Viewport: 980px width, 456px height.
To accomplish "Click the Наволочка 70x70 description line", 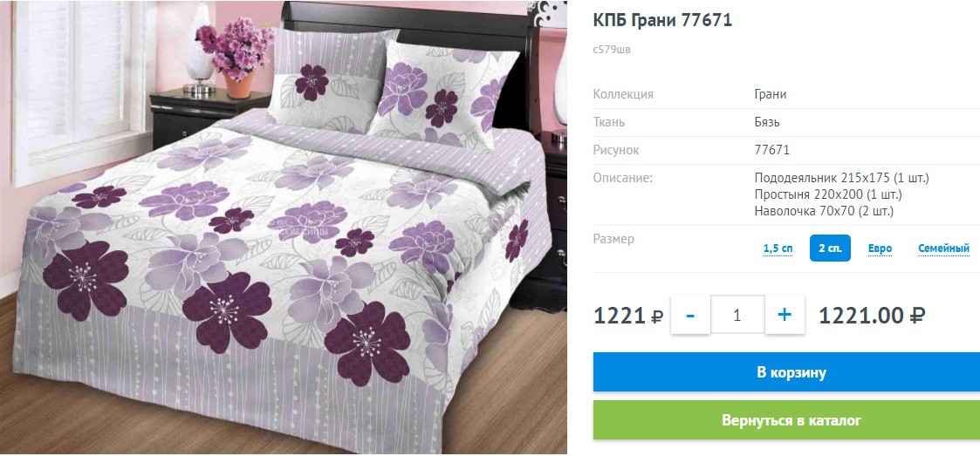I will pyautogui.click(x=824, y=211).
